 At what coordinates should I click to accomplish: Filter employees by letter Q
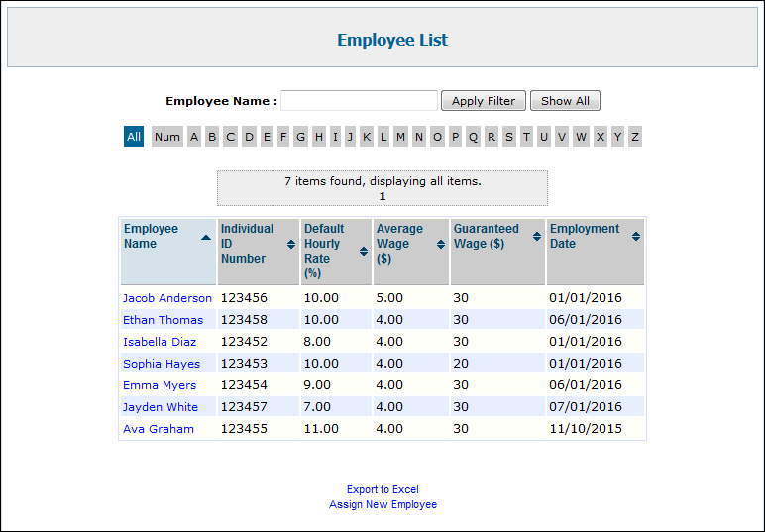point(473,137)
